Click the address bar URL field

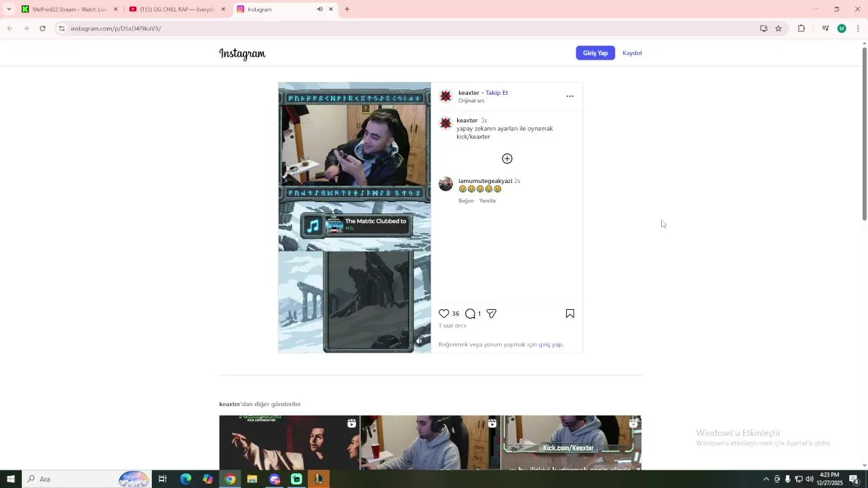[x=407, y=28]
